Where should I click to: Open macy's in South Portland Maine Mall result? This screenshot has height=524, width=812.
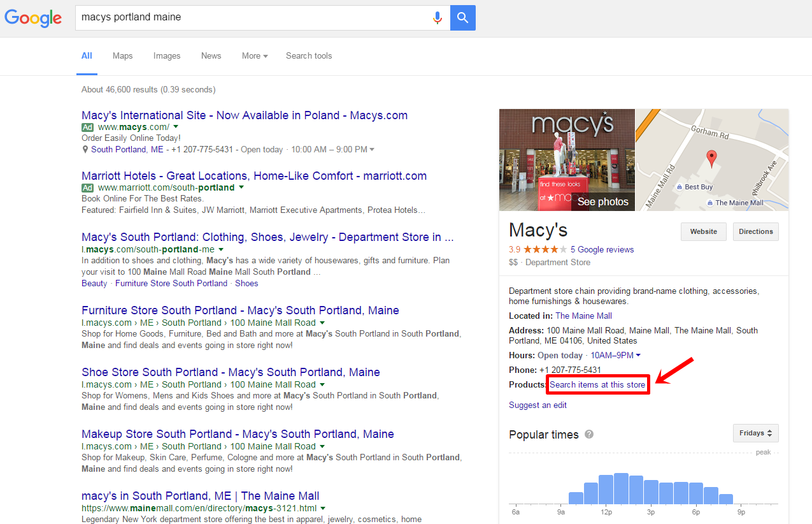click(x=201, y=496)
